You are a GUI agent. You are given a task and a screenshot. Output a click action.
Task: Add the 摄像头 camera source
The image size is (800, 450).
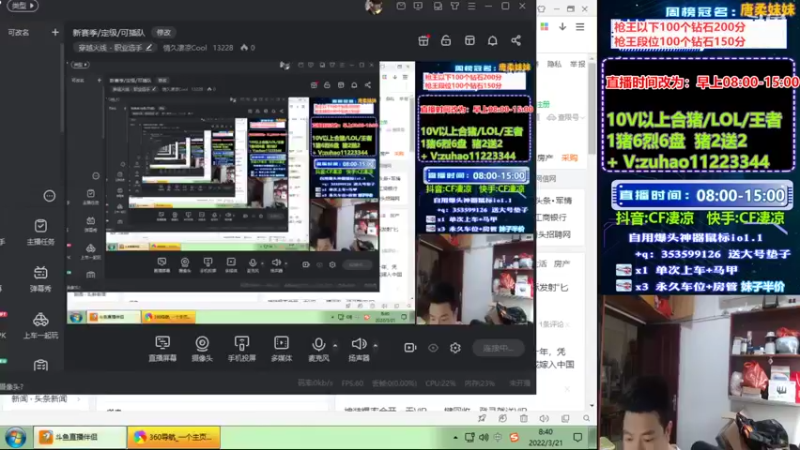tap(202, 348)
